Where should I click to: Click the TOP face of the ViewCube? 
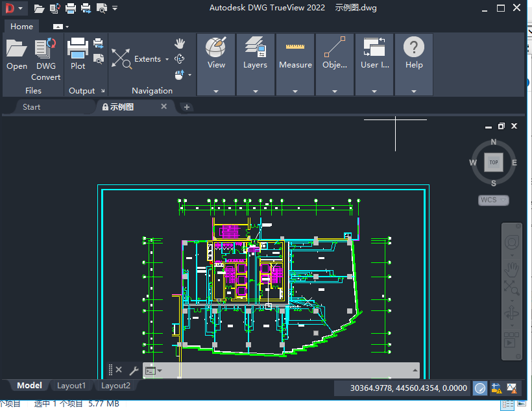point(494,162)
